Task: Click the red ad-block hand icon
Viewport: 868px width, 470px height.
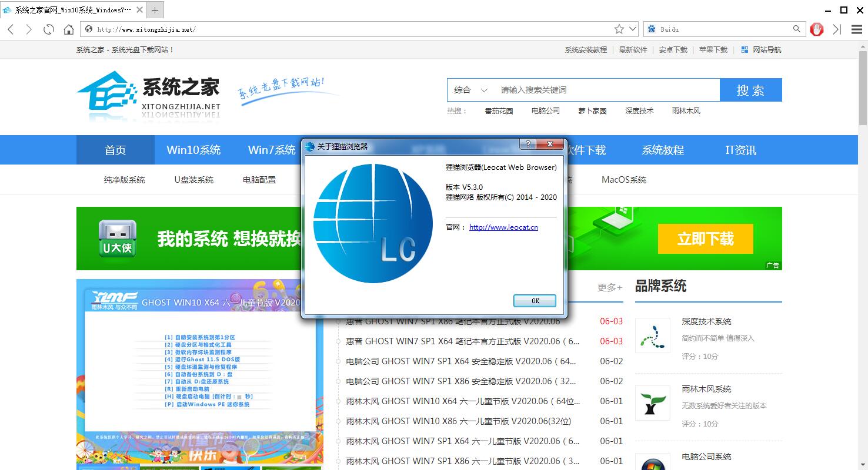Action: [x=817, y=29]
